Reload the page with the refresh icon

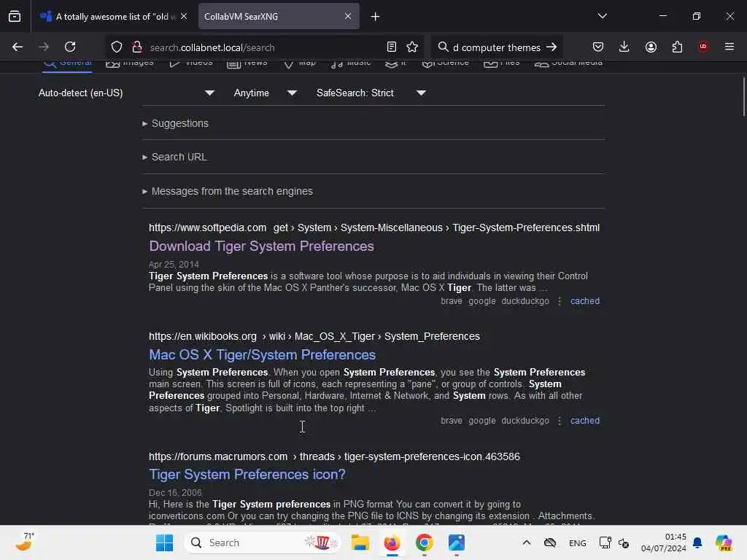[70, 47]
